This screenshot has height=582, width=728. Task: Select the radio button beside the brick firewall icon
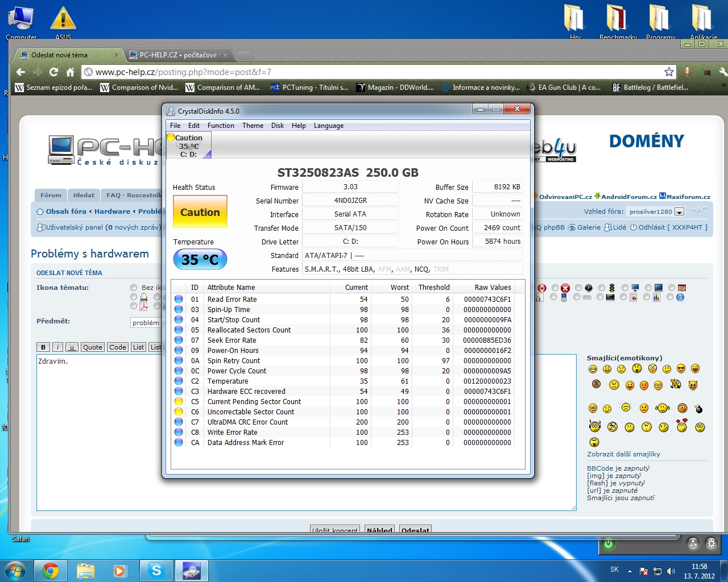click(672, 288)
